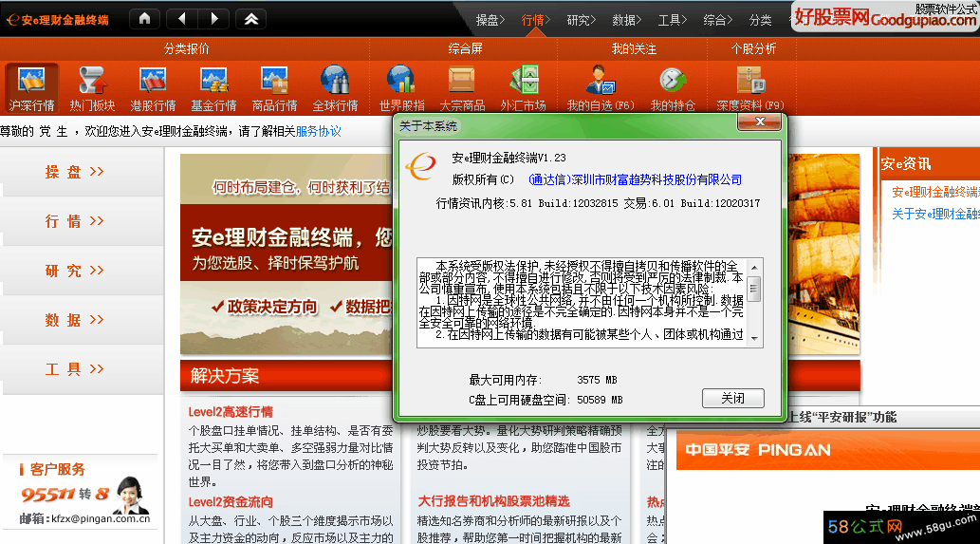Screen dimensions: 980x544
Task: Open 沪深行情 quotes icon
Action: point(31,88)
